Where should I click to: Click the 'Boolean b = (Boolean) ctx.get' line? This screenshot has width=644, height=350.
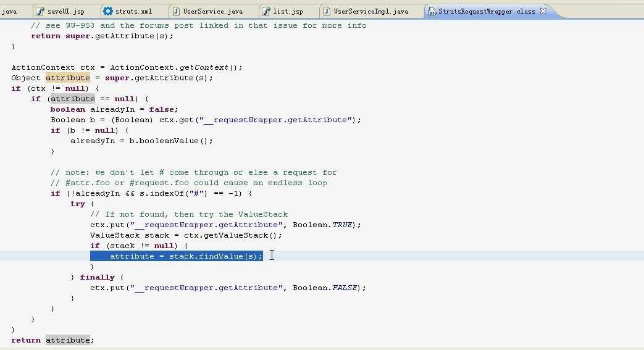click(206, 120)
